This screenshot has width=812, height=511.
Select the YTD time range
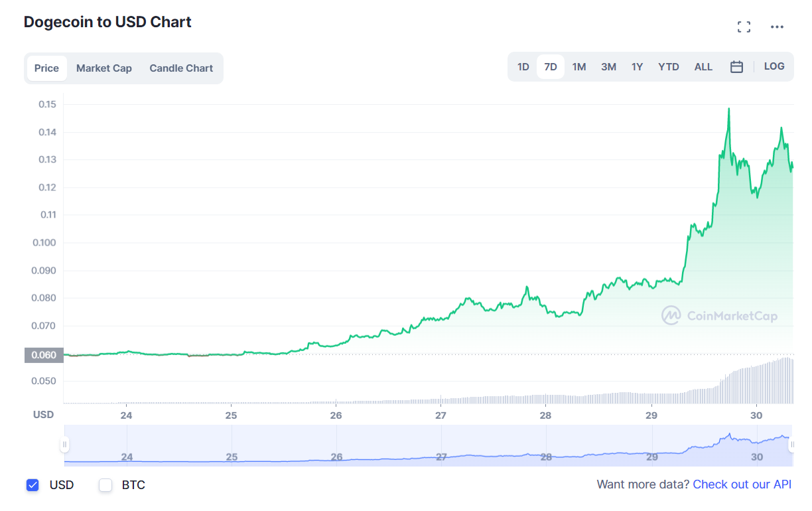[669, 67]
